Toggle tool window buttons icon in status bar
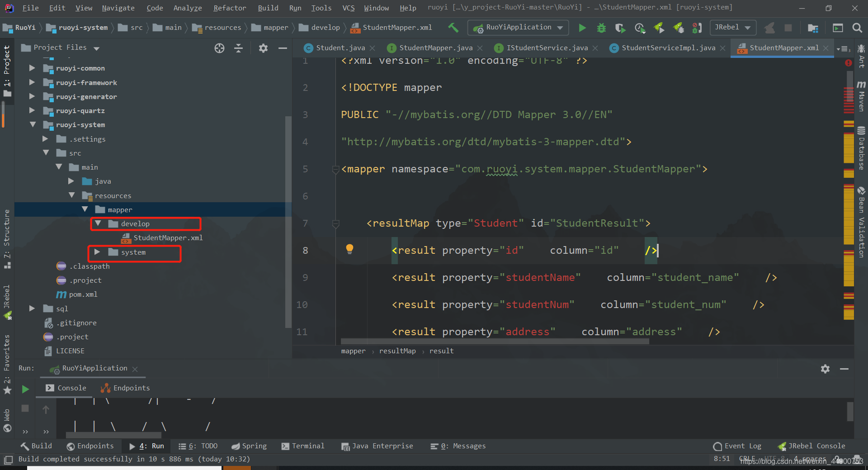Screen dimensions: 868x470 [x=8, y=460]
